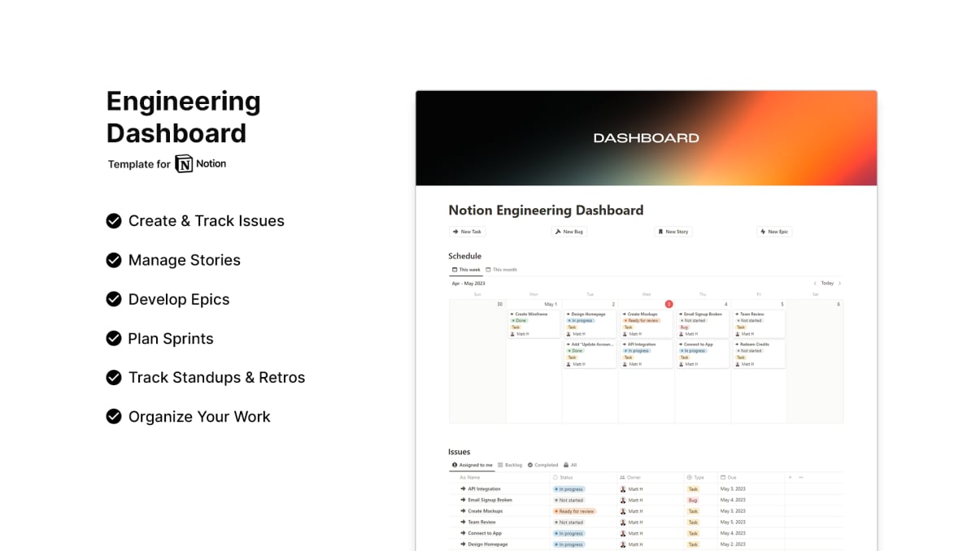Click the New Bug button

click(569, 232)
